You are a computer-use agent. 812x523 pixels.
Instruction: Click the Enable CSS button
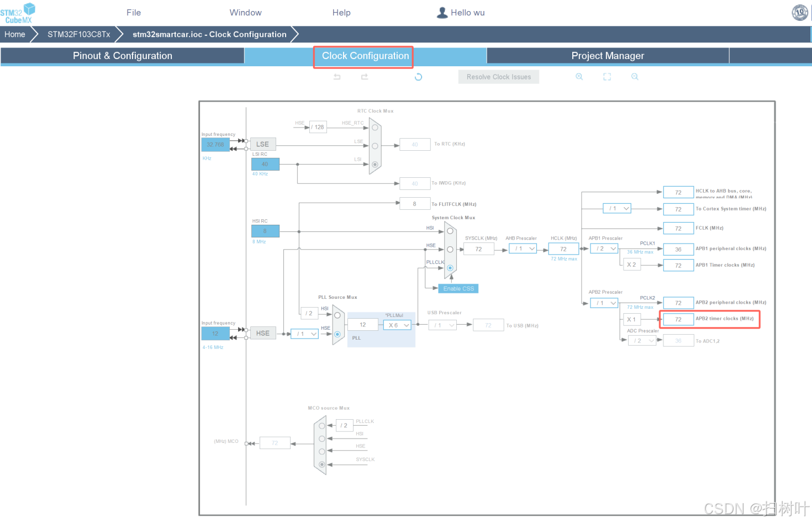pyautogui.click(x=458, y=288)
